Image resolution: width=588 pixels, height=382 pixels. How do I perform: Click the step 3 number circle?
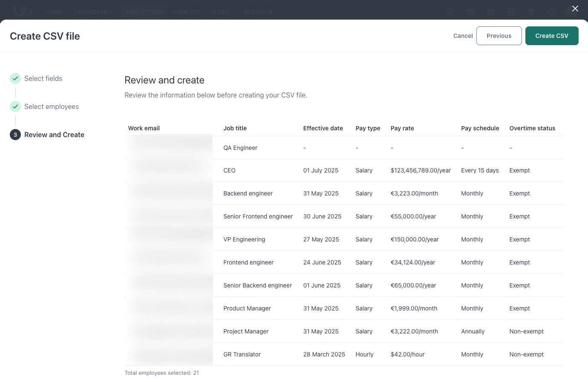[15, 135]
